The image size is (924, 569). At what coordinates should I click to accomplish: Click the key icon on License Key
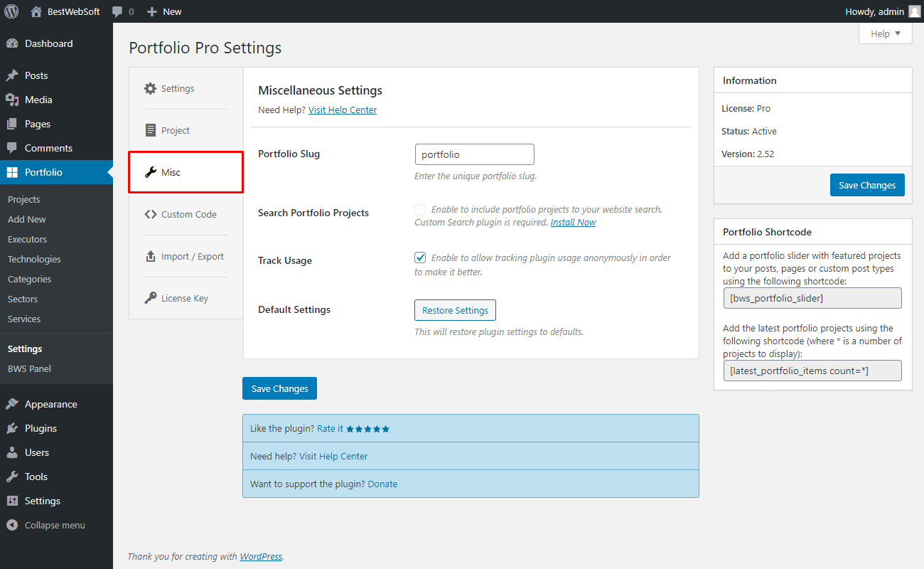pos(150,298)
